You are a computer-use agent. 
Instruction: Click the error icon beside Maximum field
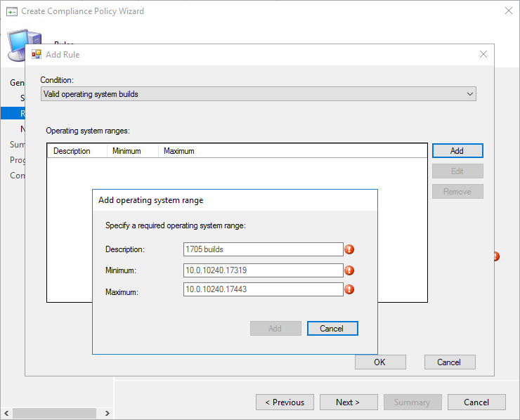(349, 289)
